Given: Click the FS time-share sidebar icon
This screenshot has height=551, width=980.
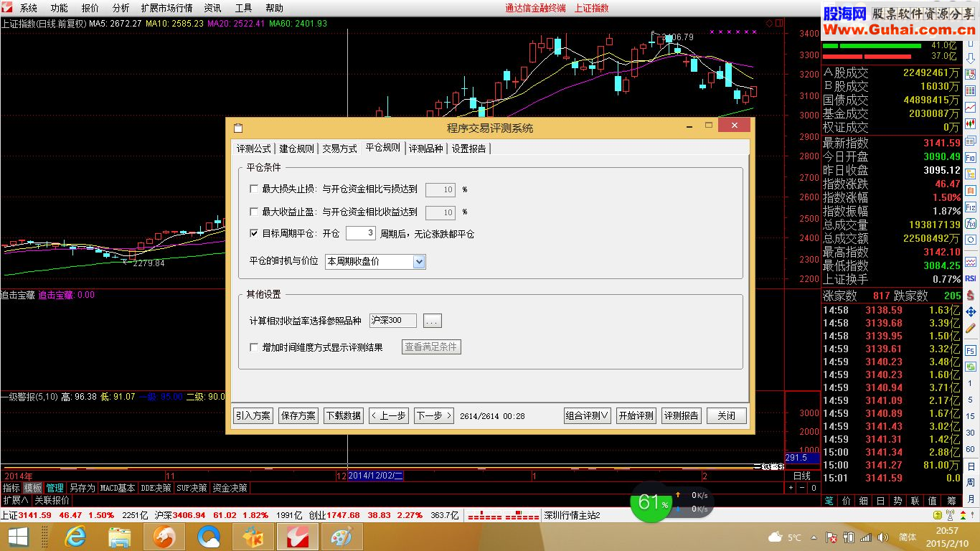Looking at the screenshot, I should click(970, 350).
